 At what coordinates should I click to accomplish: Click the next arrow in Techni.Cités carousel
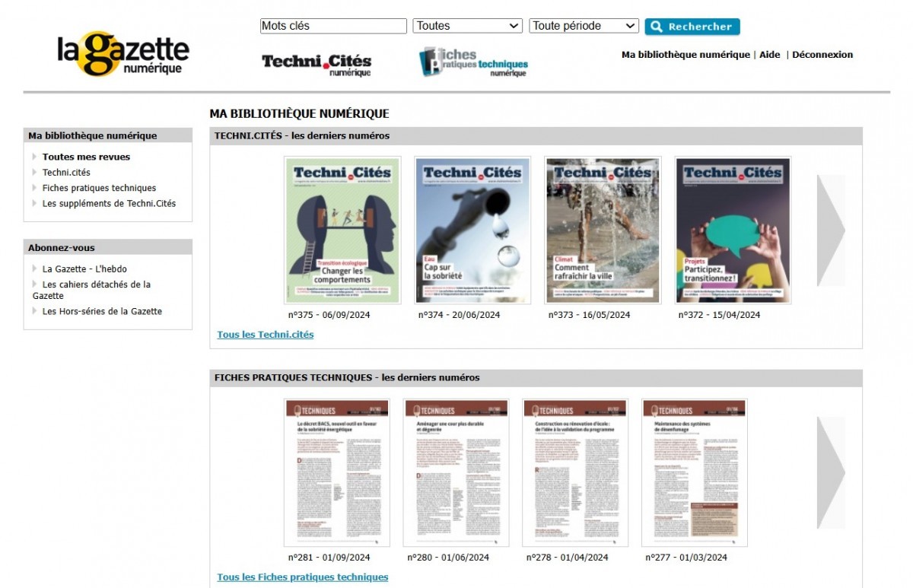pyautogui.click(x=831, y=229)
